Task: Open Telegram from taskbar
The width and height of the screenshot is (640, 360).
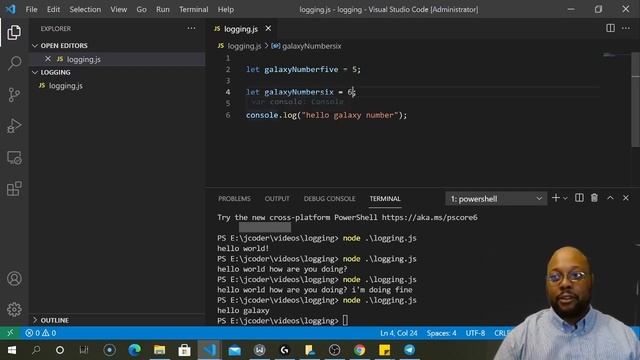Action: [x=409, y=350]
